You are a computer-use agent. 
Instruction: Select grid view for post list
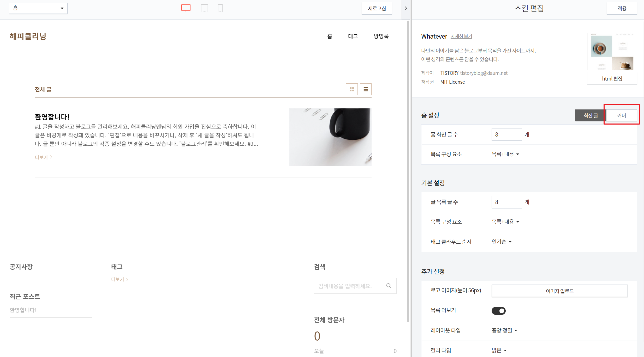pos(351,89)
